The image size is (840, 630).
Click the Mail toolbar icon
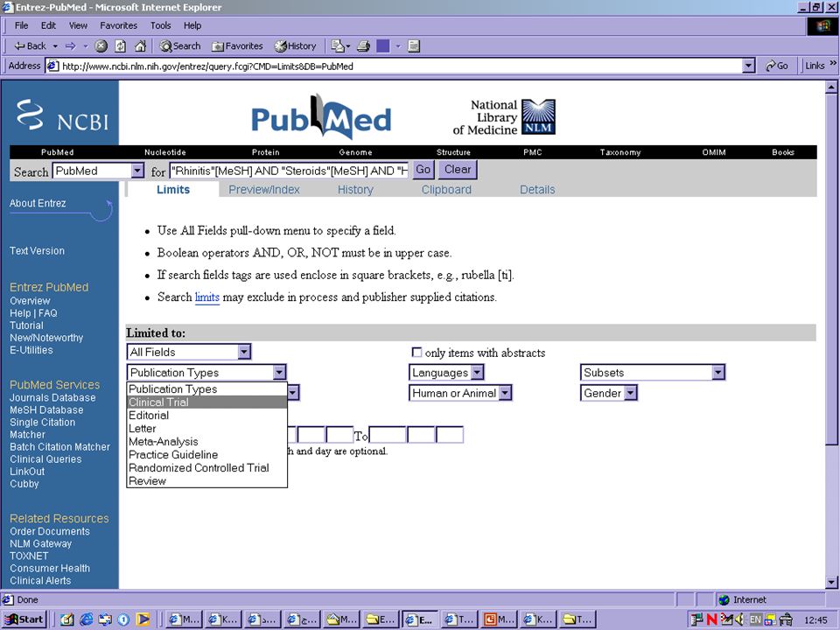pyautogui.click(x=338, y=46)
